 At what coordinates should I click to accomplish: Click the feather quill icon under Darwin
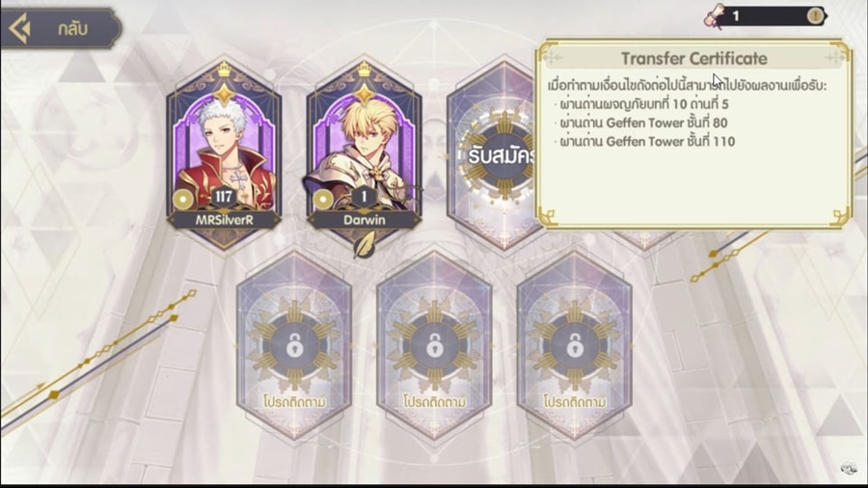(365, 244)
